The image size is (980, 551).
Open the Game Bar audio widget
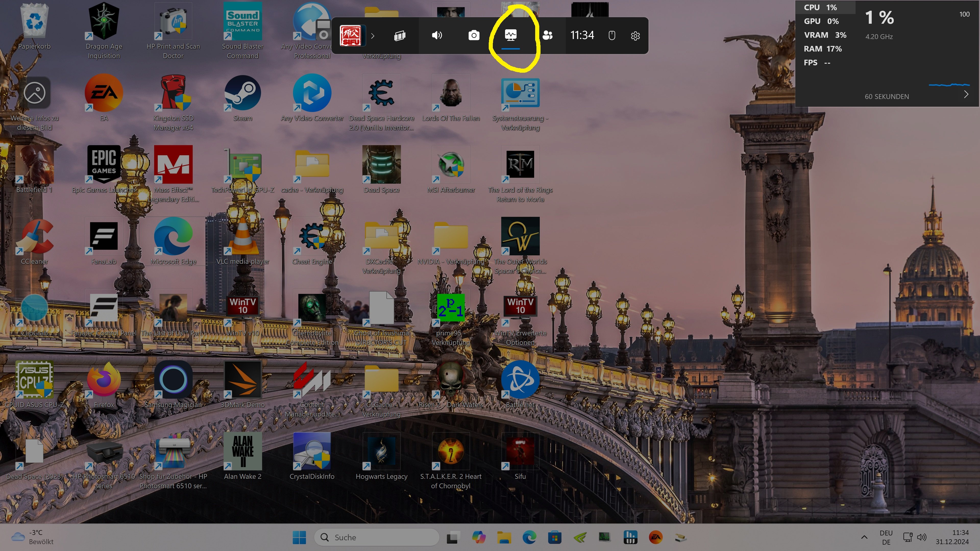pos(437,36)
